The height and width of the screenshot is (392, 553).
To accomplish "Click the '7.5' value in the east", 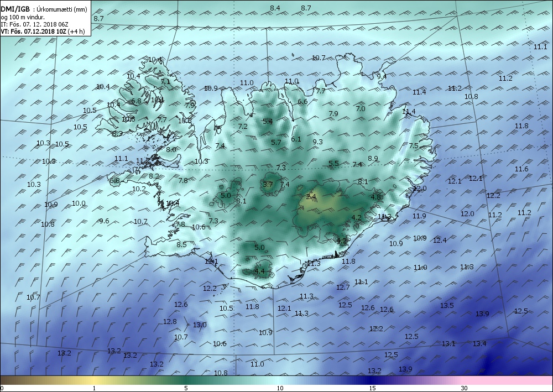I will pyautogui.click(x=413, y=145).
